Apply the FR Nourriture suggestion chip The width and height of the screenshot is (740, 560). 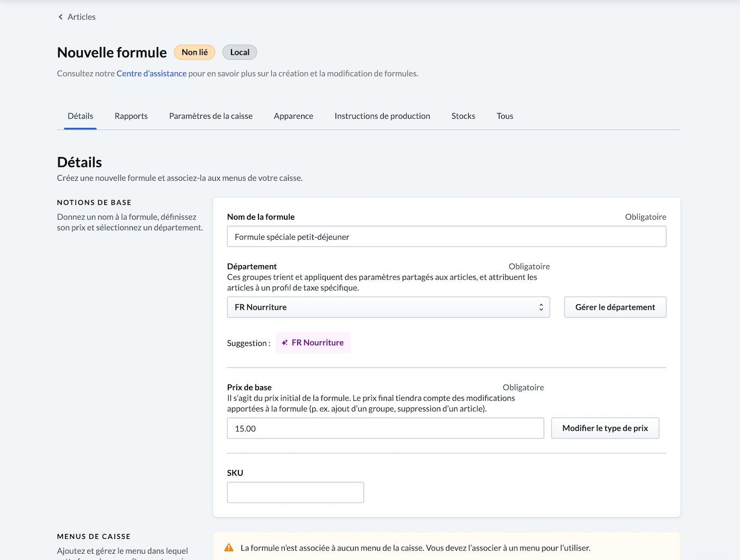point(317,343)
